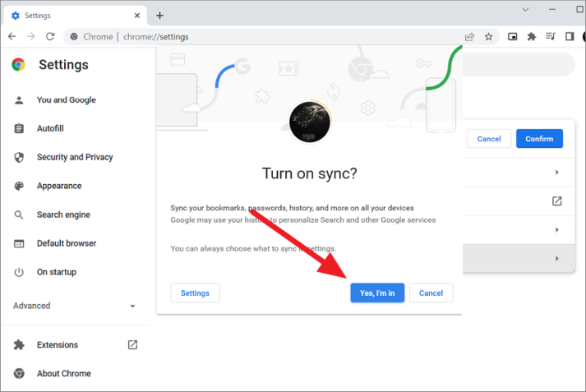Viewport: 586px width, 392px height.
Task: Click the Confirm button behind dialog
Action: (x=539, y=139)
